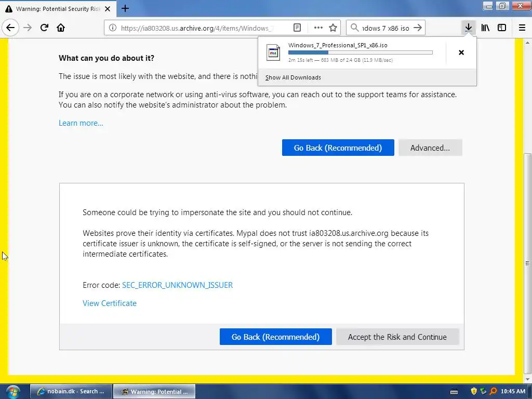Select Warning: Potential taskbar button

[x=154, y=391]
